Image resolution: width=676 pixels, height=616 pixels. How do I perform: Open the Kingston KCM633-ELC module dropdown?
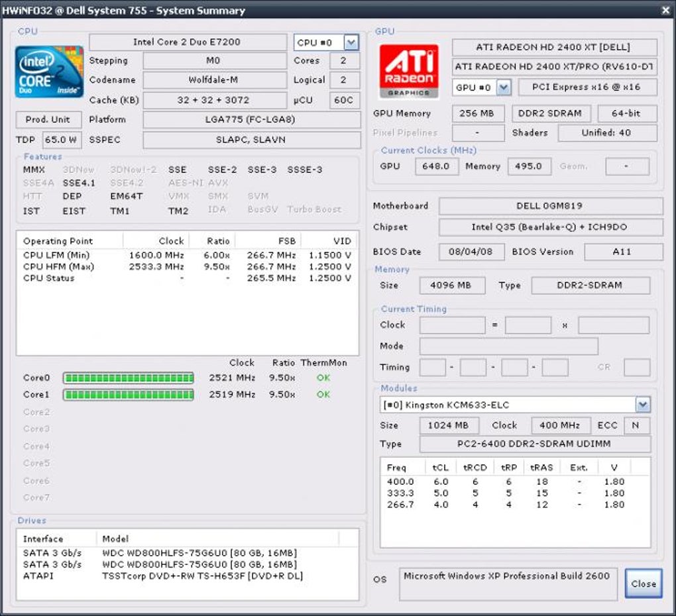(x=642, y=405)
